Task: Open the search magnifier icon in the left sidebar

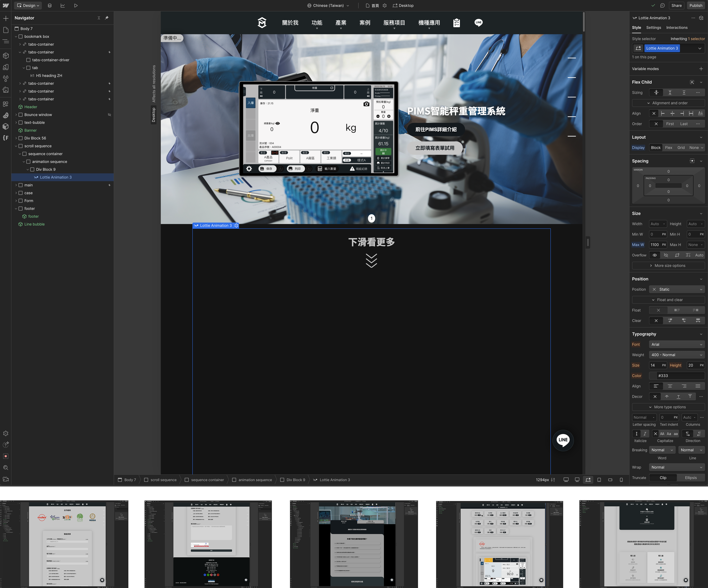Action: click(x=6, y=468)
